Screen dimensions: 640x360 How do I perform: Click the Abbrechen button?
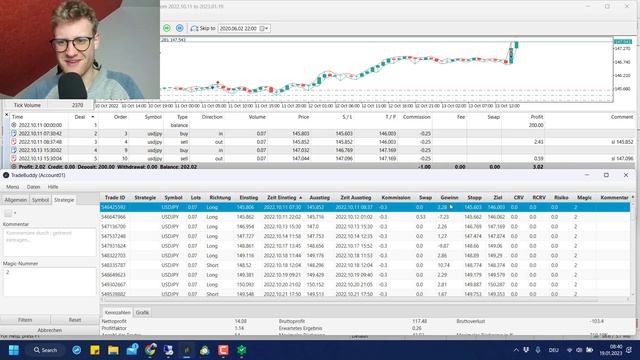50,330
